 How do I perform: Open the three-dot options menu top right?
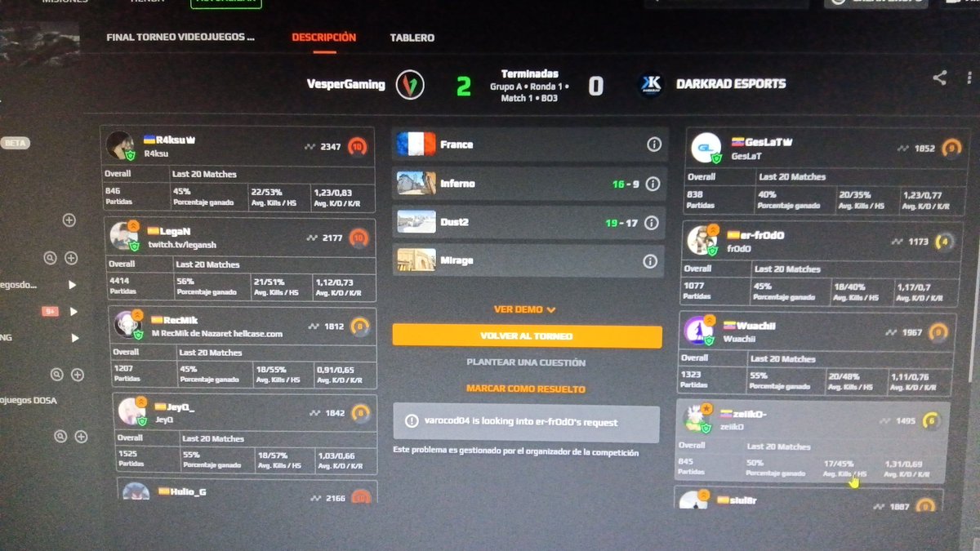(x=970, y=77)
